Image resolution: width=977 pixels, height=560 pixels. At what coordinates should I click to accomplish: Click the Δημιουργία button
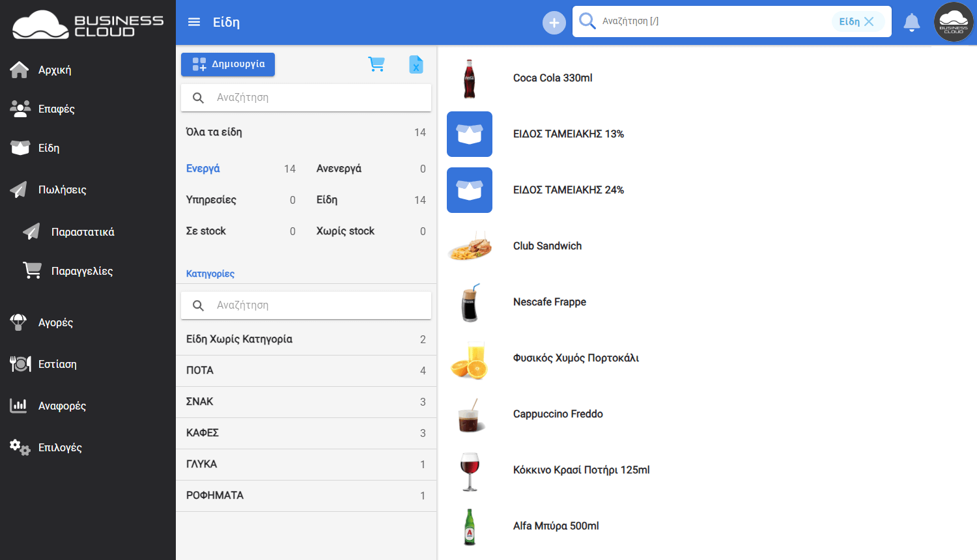(228, 64)
